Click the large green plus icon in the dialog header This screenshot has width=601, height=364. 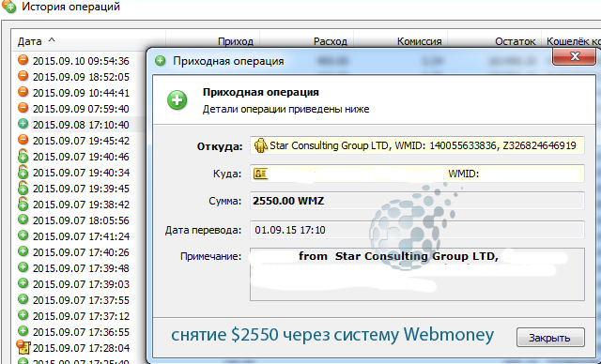(x=177, y=100)
